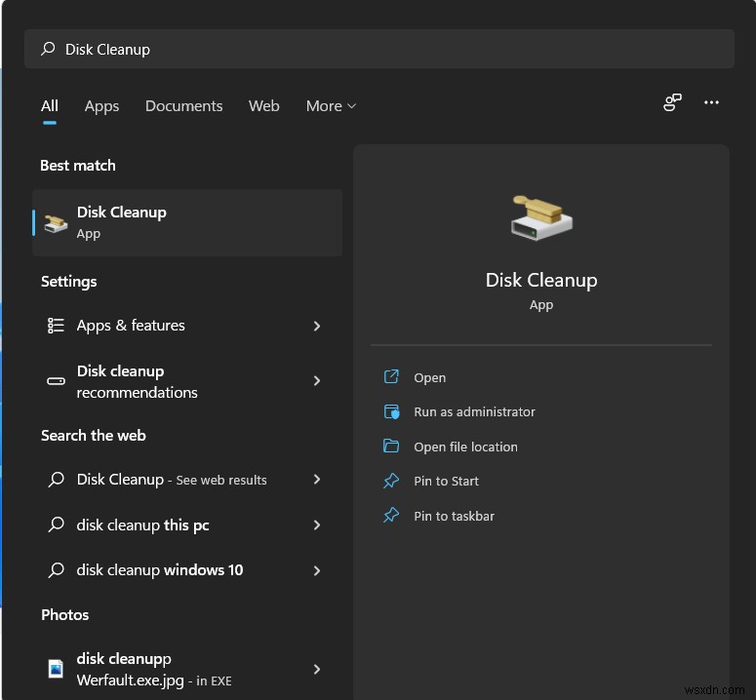
Task: Click the pin icon beside Pin to Start
Action: pyautogui.click(x=391, y=481)
